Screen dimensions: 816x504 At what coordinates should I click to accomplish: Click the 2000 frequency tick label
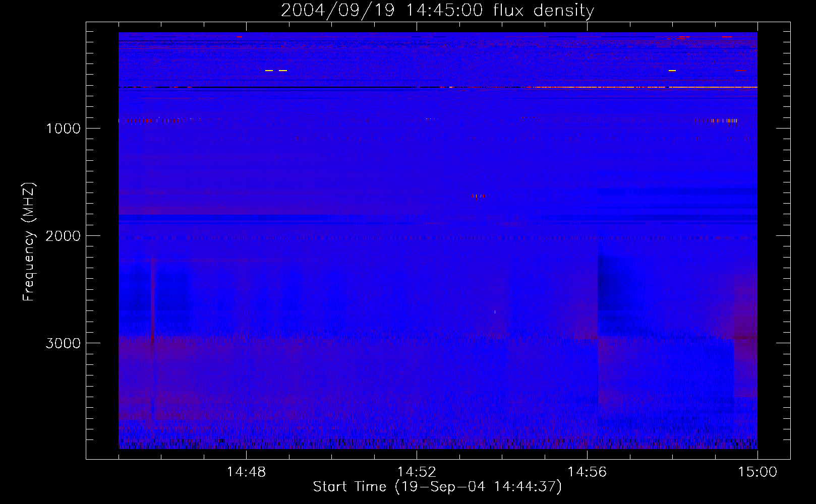tap(63, 236)
